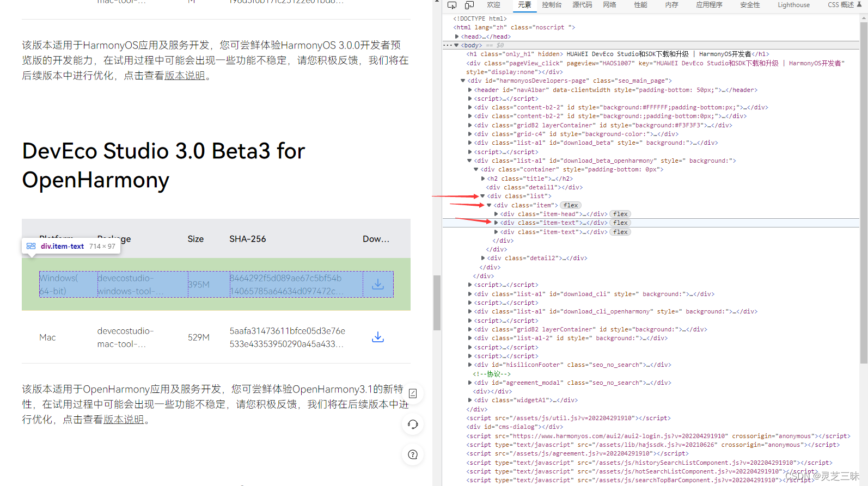The image size is (868, 486).
Task: Open the 控制台 tab
Action: tap(552, 5)
